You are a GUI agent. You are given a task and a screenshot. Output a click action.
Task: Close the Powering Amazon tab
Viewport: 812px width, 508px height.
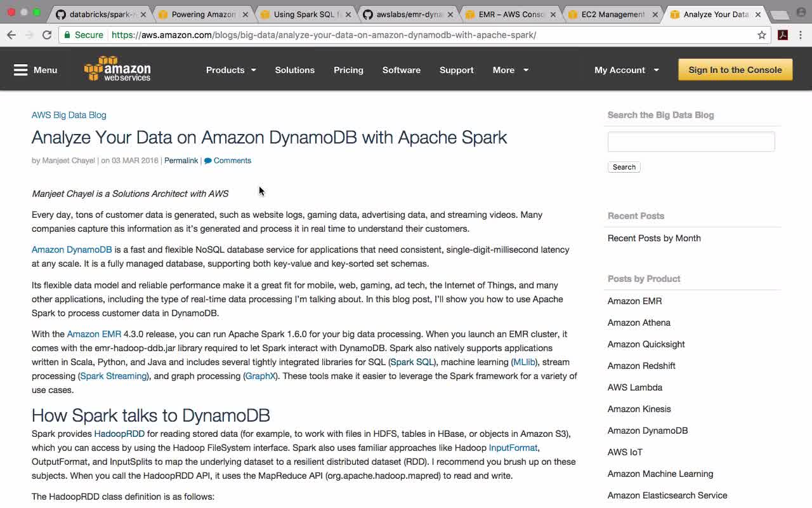click(246, 15)
